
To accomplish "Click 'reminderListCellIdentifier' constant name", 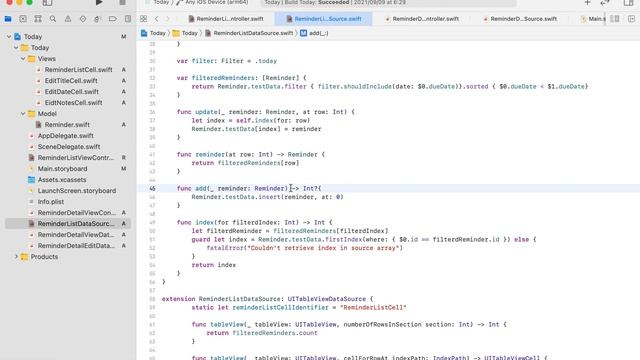I will tap(280, 308).
